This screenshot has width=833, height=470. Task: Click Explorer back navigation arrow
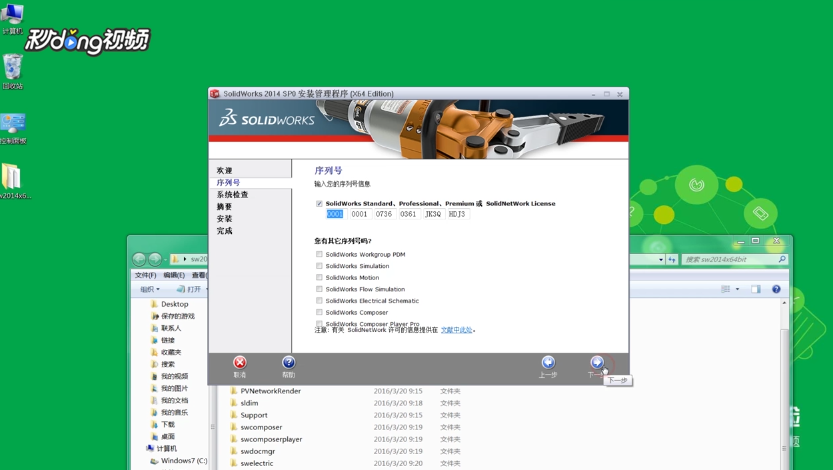coord(139,259)
